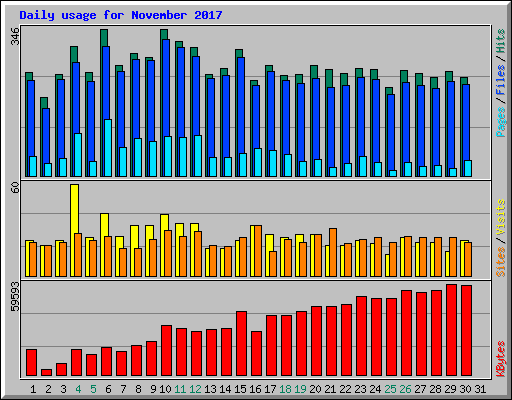Click the red KBytes bar for day 10
The width and height of the screenshot is (512, 400).
pyautogui.click(x=166, y=351)
